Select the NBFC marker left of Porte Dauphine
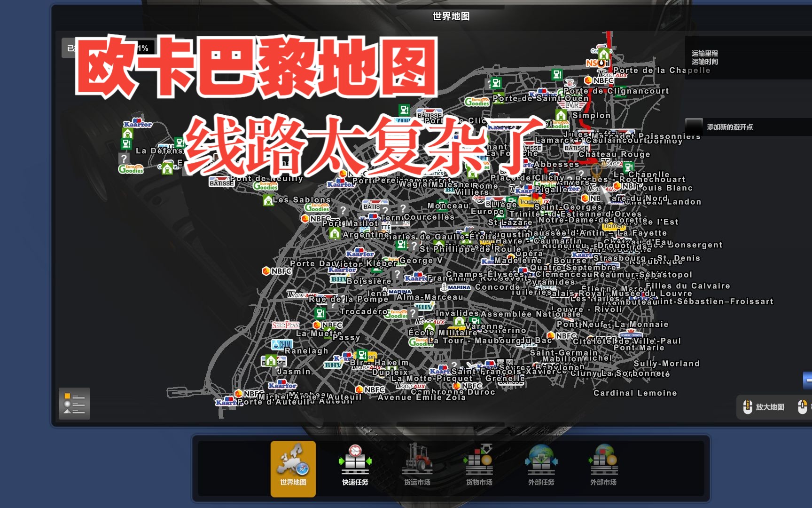 click(x=277, y=271)
